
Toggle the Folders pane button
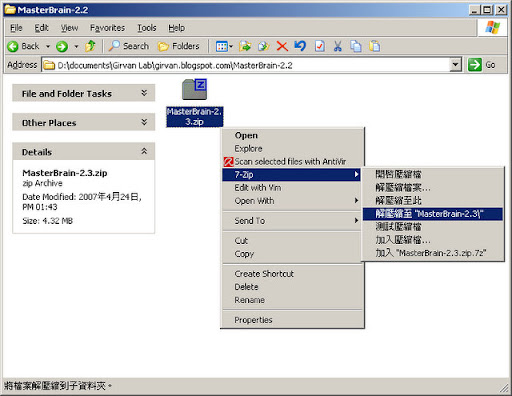click(x=179, y=46)
